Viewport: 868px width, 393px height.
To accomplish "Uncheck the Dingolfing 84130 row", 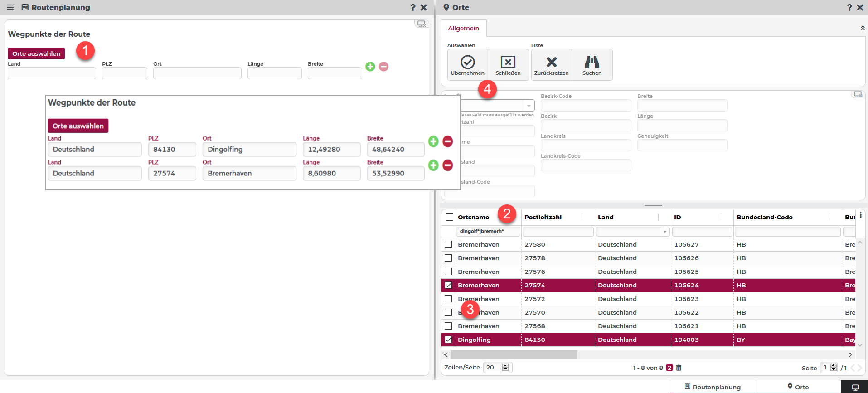I will (x=448, y=340).
